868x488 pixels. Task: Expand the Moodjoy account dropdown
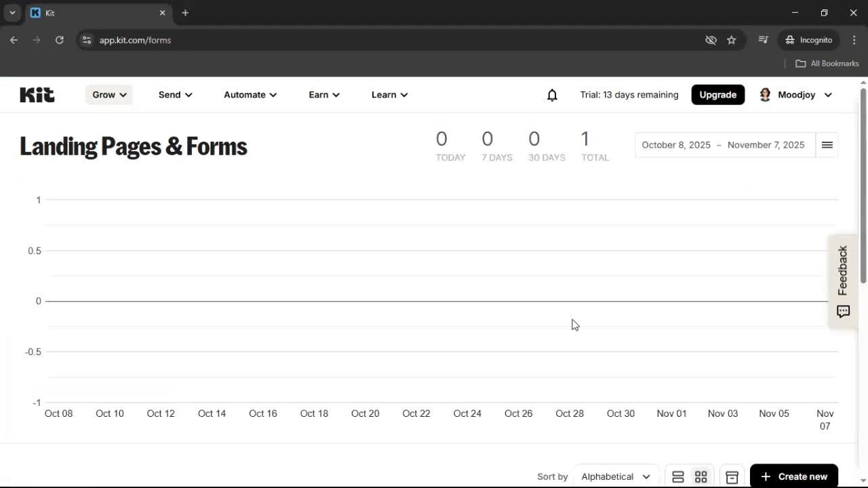[x=804, y=95]
